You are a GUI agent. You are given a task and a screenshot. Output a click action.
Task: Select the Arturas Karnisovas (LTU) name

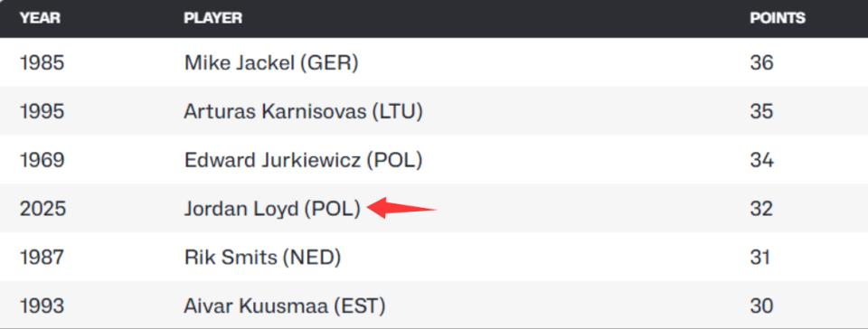[304, 112]
